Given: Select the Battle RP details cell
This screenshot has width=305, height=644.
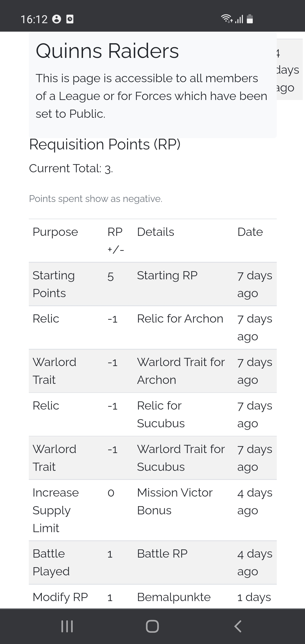Looking at the screenshot, I should (162, 554).
